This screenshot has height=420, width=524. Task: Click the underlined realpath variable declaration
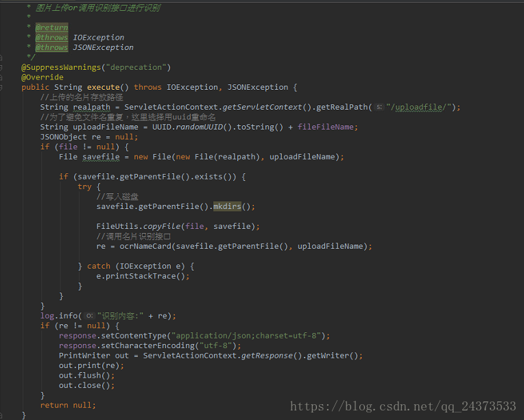coord(92,107)
